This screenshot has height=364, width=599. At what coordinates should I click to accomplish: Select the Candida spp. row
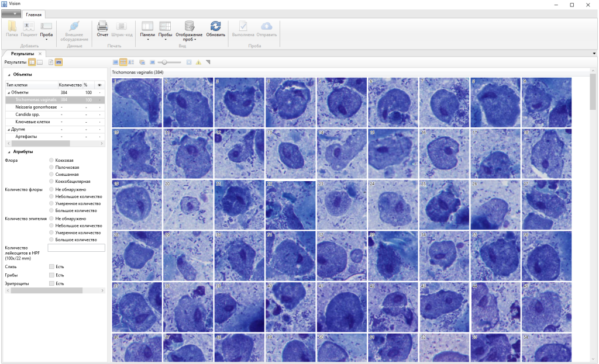click(x=28, y=115)
